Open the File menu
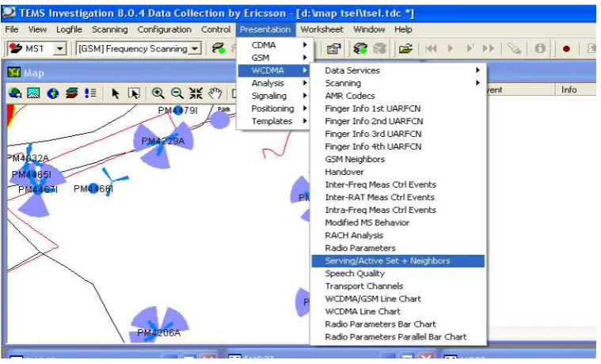 12,29
